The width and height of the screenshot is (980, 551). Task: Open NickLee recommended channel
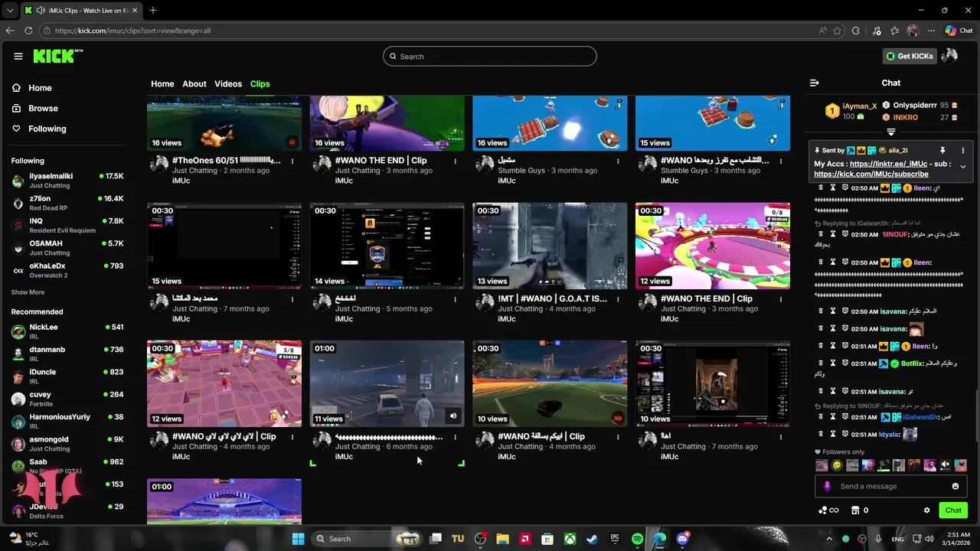point(67,331)
